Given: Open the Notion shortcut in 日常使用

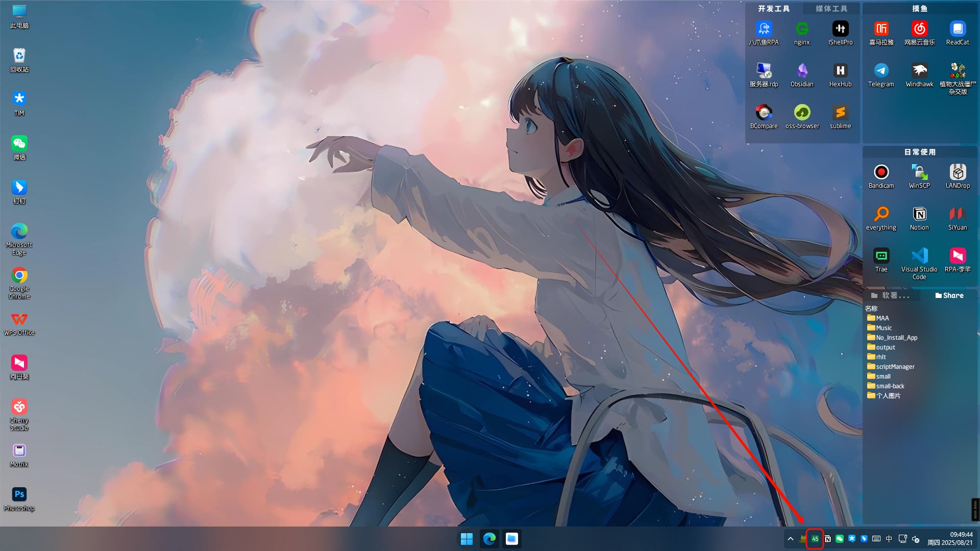Looking at the screenshot, I should pyautogui.click(x=919, y=218).
